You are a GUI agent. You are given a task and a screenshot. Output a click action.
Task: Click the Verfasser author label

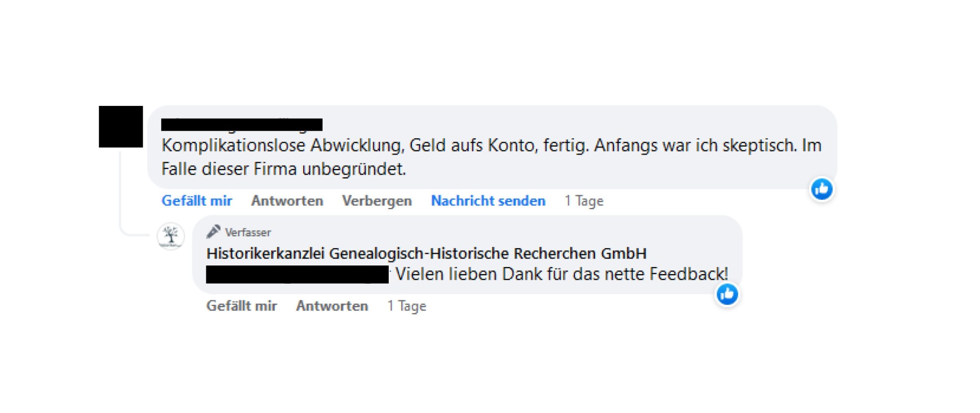[248, 232]
